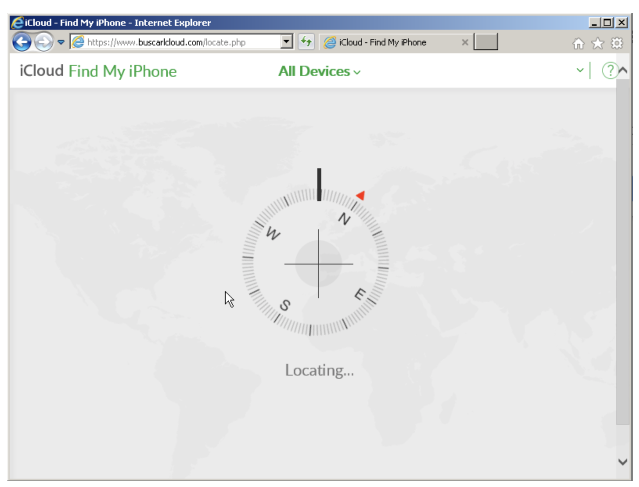Open the recent pages dropdown arrow
Image resolution: width=639 pixels, height=487 pixels.
(x=61, y=42)
